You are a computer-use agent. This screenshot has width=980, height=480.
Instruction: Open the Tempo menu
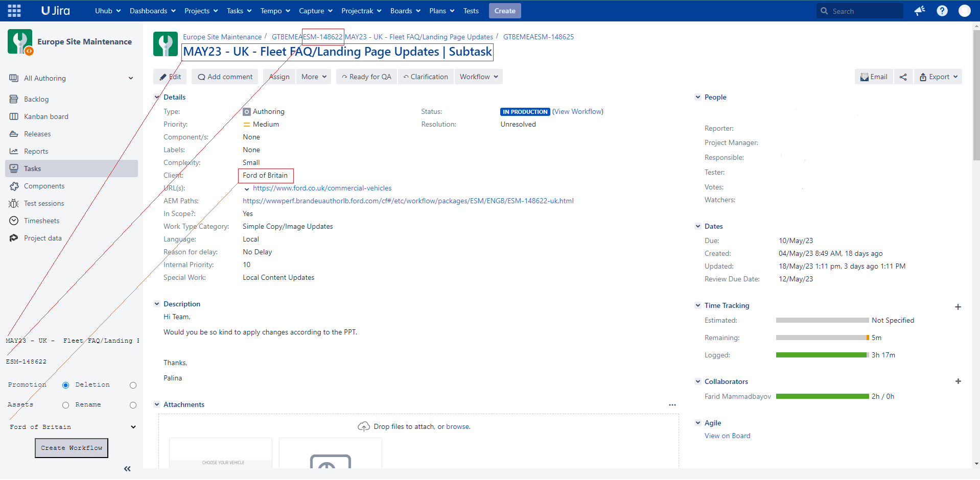(x=275, y=11)
